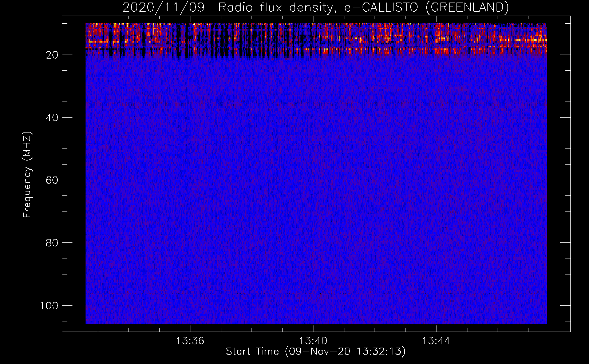
Task: Click the 100 frequency tick label
Action: coord(49,305)
